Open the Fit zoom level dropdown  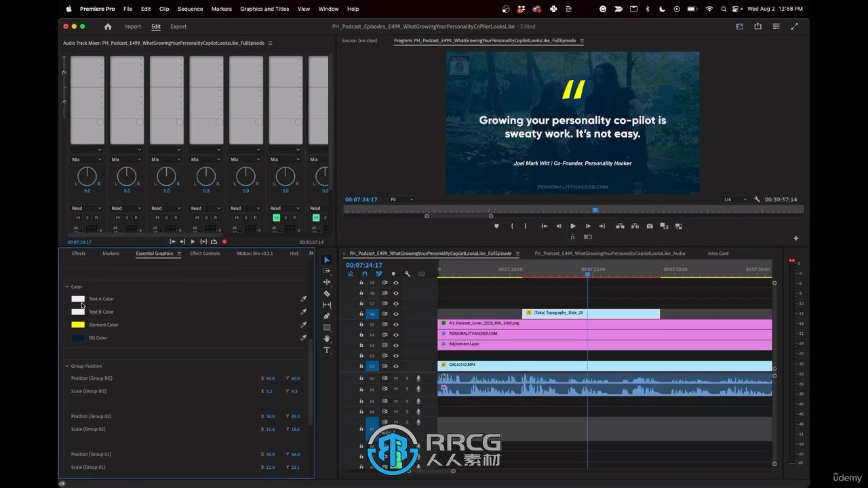click(401, 200)
